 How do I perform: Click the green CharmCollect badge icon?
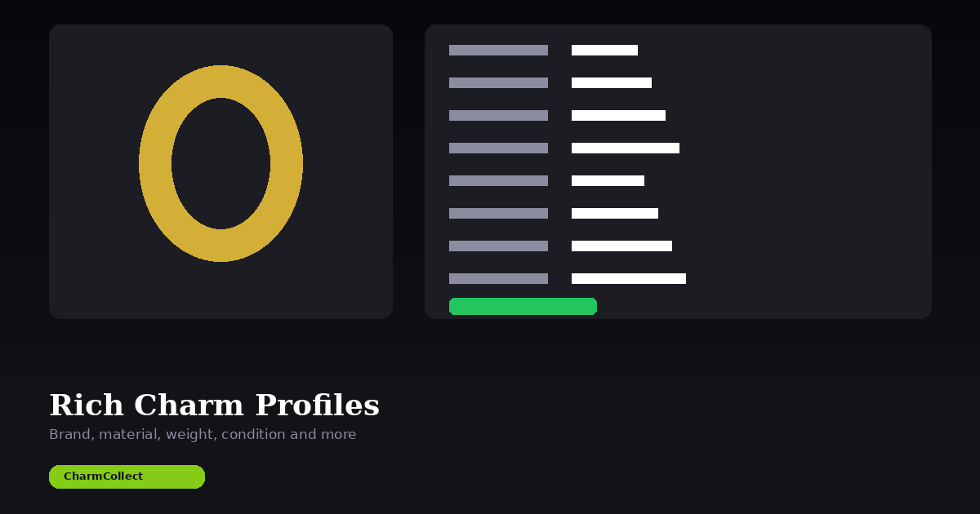127,476
